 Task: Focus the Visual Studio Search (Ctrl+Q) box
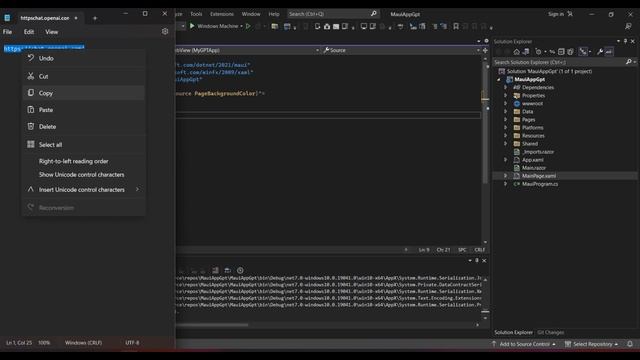(333, 14)
